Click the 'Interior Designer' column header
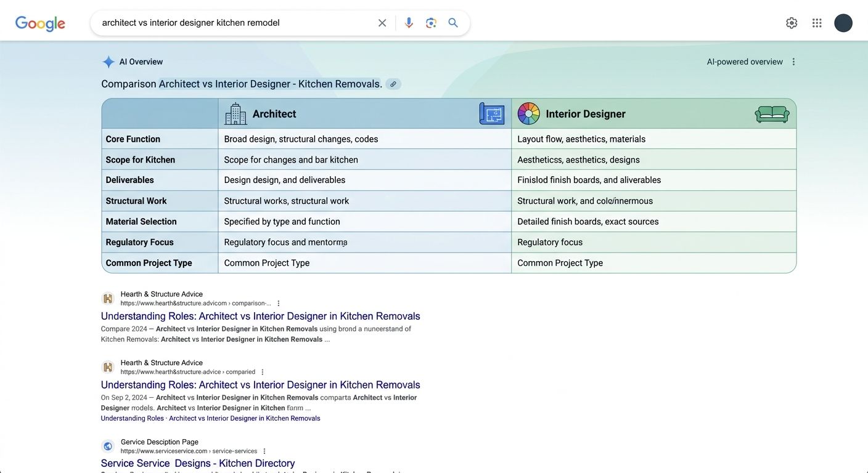The image size is (868, 473). [586, 114]
